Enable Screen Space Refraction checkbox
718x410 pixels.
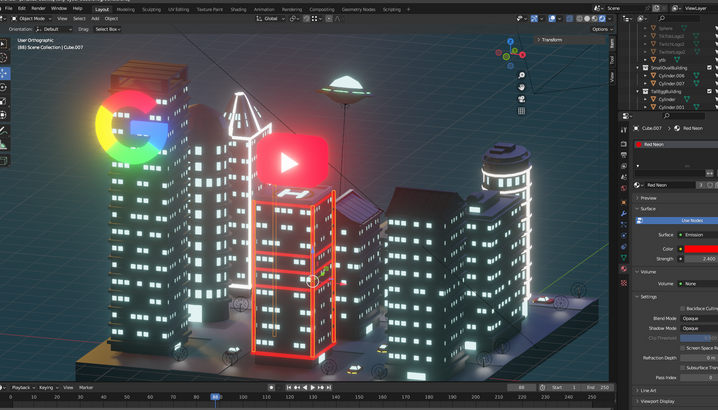click(x=682, y=348)
